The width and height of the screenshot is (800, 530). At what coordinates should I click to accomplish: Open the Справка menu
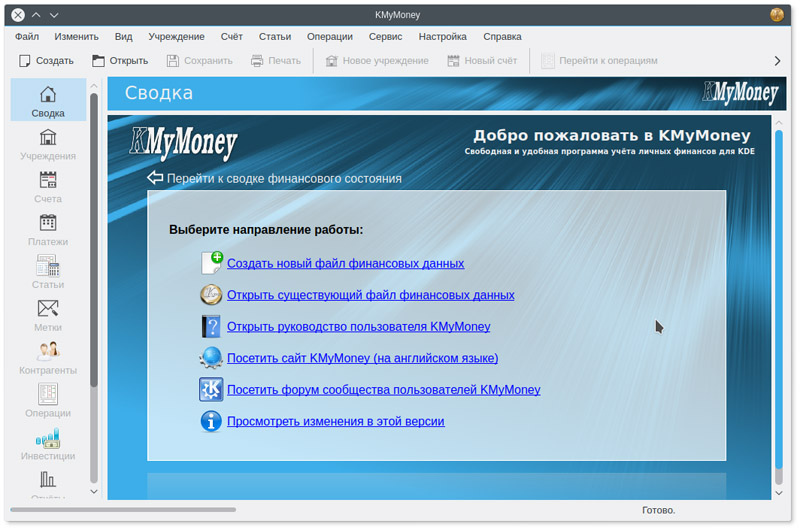(503, 37)
